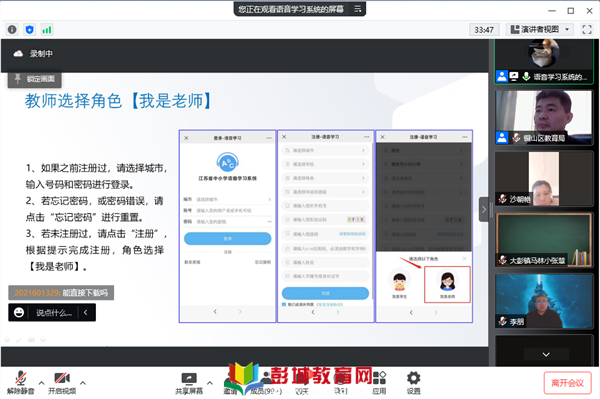Select the 大彭镇马林小张慧 video thumbnail
Viewport: 600px width, 399px height.
tap(544, 240)
